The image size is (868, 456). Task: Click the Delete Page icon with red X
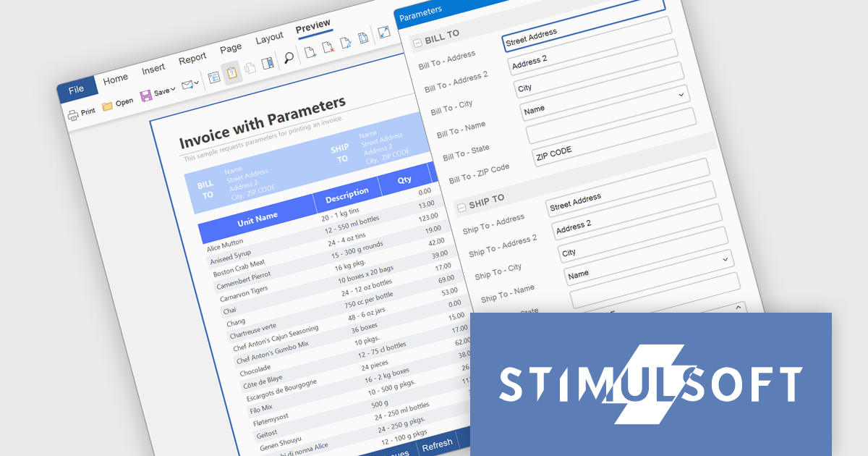tap(328, 47)
